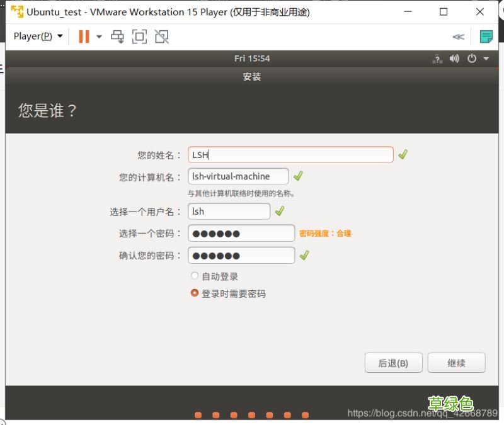Focus the name field containing LSH

[290, 155]
